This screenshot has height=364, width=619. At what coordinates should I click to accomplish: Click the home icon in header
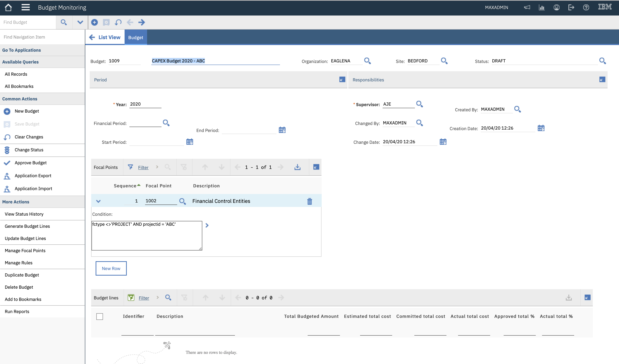point(8,7)
